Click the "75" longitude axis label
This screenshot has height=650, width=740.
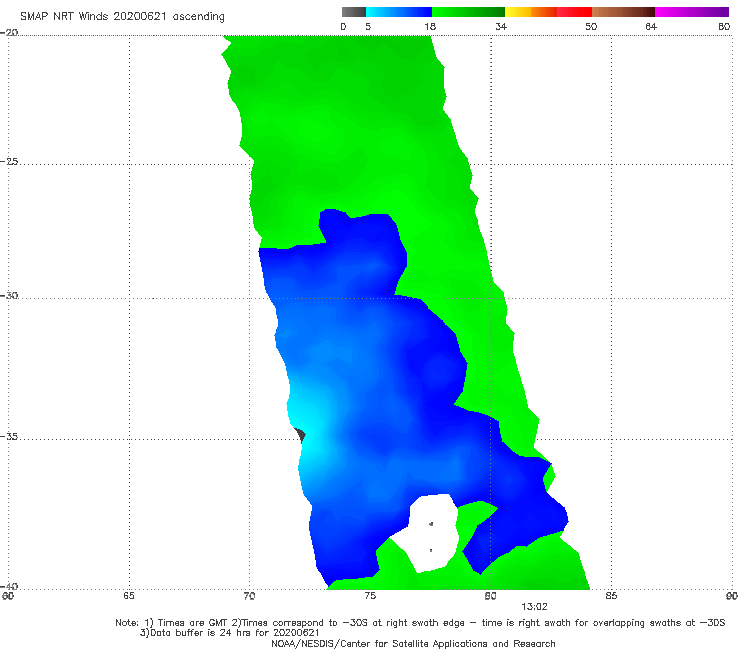tap(370, 596)
